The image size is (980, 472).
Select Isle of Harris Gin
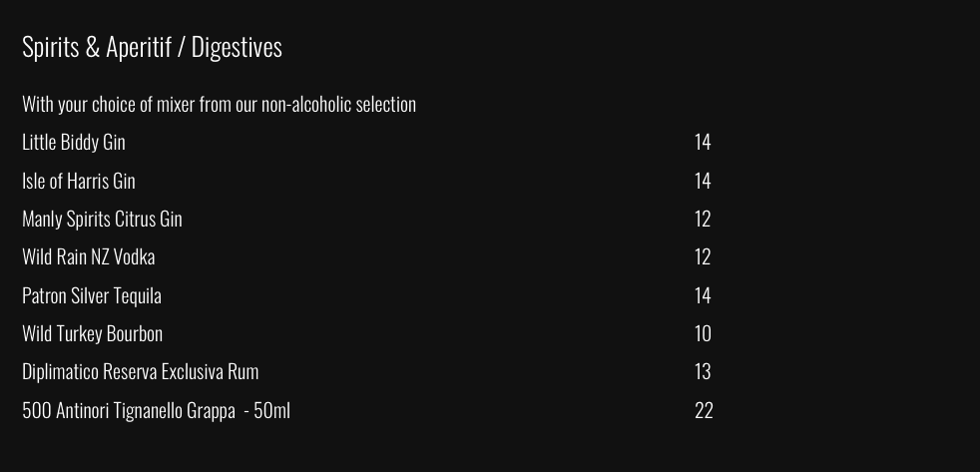(79, 181)
